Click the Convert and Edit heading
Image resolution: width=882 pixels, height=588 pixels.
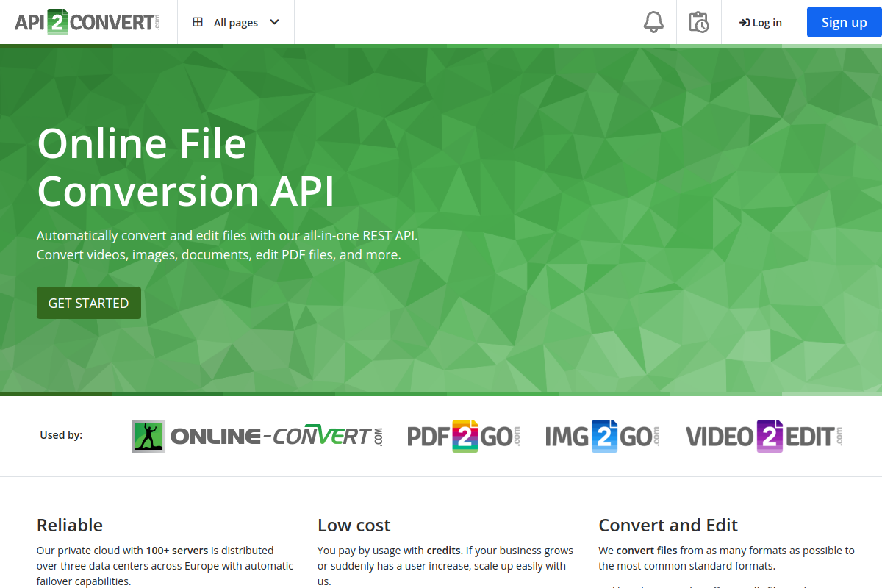click(x=668, y=525)
